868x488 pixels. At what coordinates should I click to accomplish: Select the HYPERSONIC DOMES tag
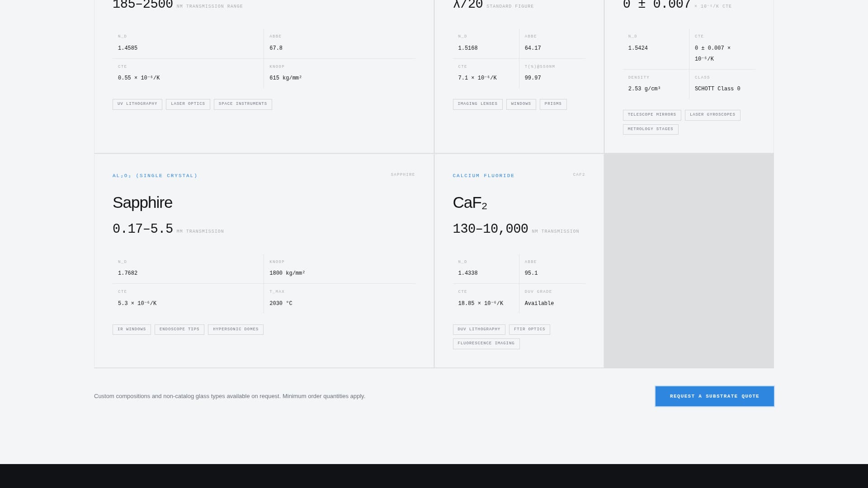click(x=235, y=329)
